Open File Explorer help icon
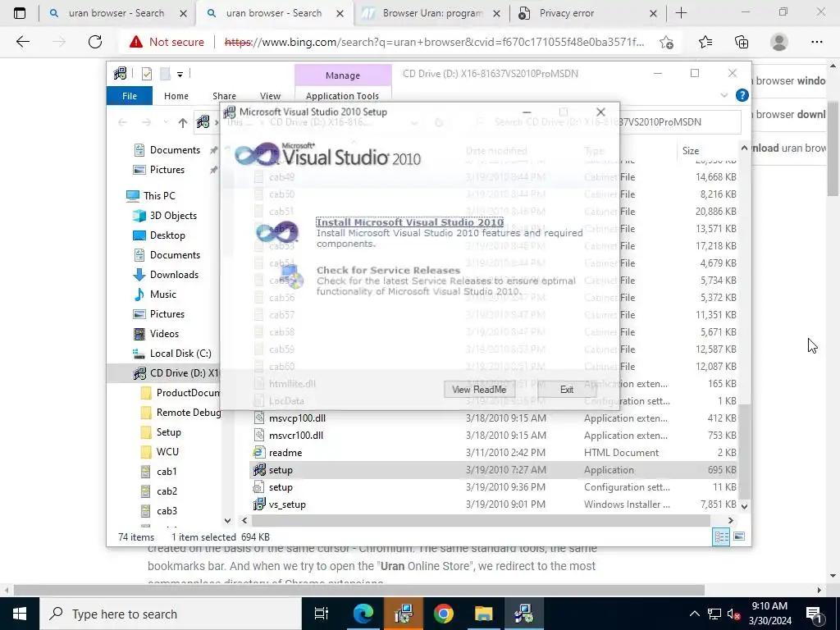Image resolution: width=840 pixels, height=630 pixels. pos(742,95)
